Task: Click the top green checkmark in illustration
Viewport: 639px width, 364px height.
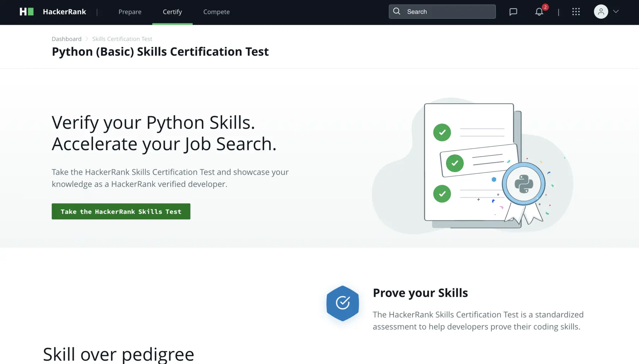Action: click(442, 132)
